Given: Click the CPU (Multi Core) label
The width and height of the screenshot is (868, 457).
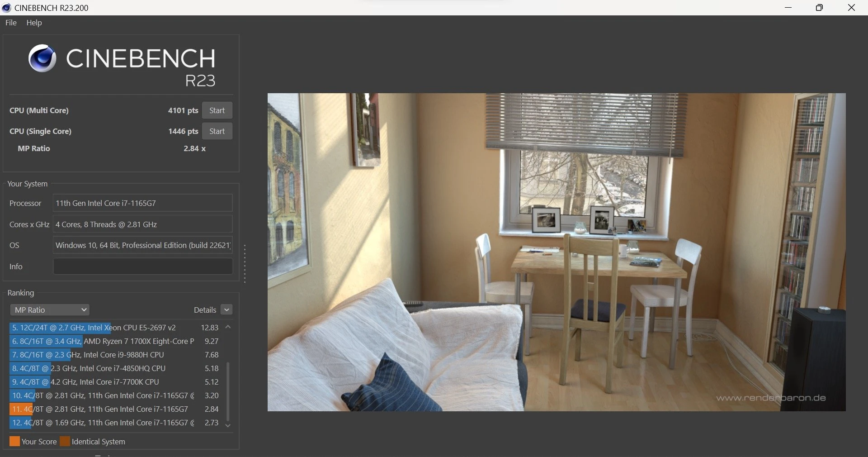Looking at the screenshot, I should (x=39, y=110).
